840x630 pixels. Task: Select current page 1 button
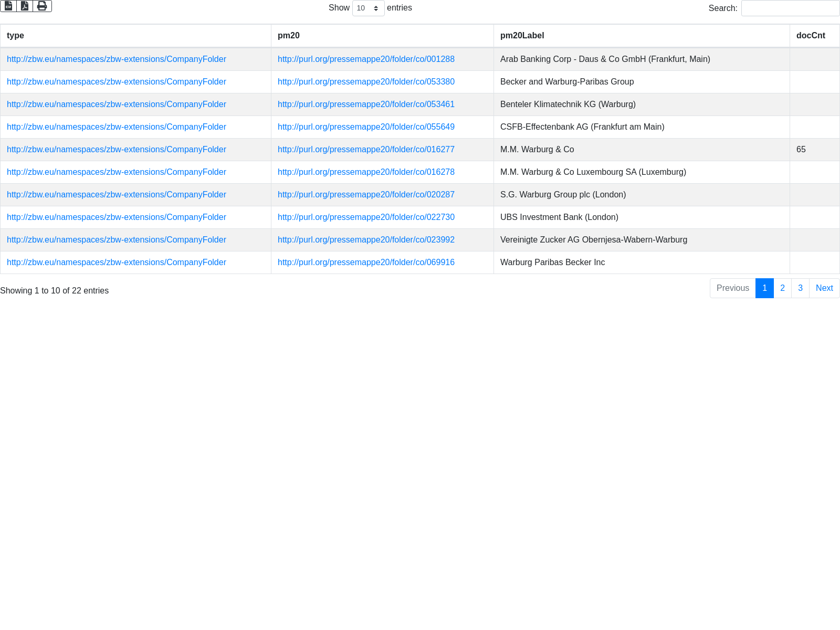tap(764, 288)
